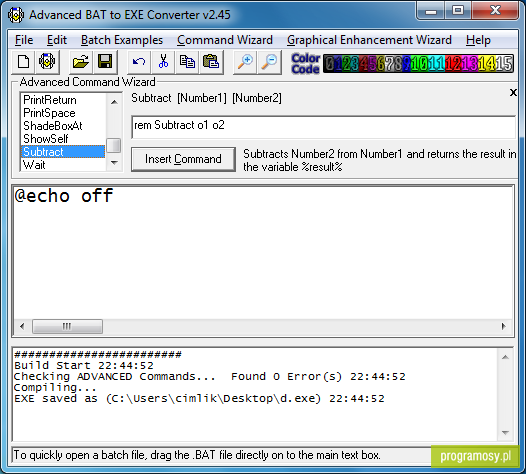Click the command list scroll down arrow

click(114, 163)
